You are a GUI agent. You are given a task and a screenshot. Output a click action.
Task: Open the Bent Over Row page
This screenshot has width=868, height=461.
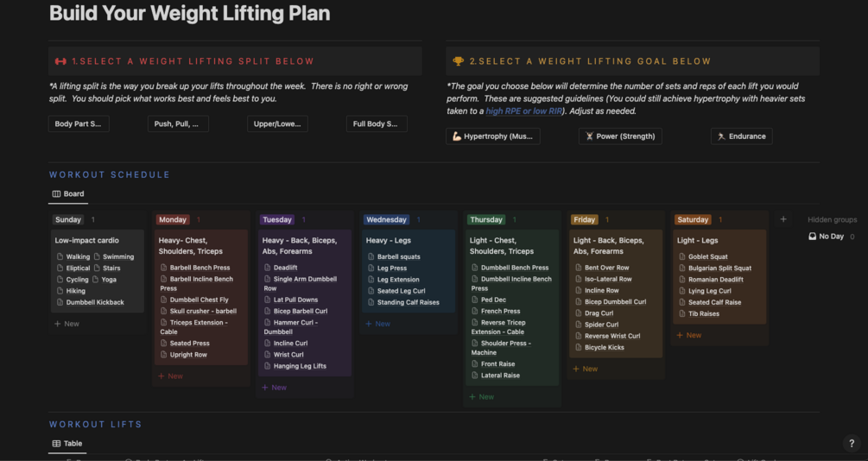coord(606,268)
